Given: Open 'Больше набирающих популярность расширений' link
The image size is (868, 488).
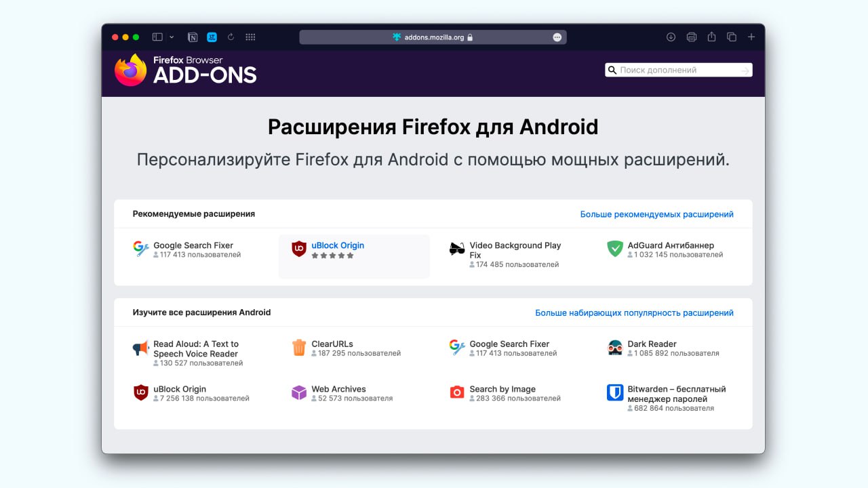Looking at the screenshot, I should pos(634,313).
